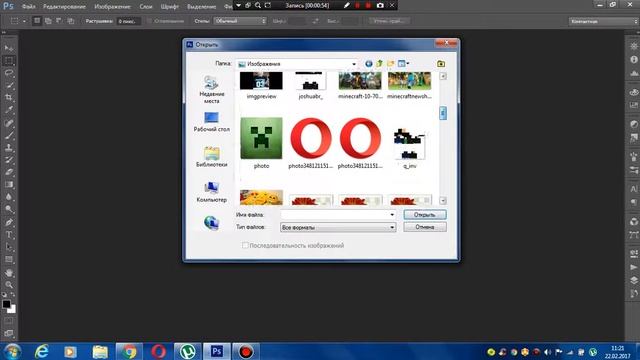Open the Character panel icon

(x=633, y=189)
